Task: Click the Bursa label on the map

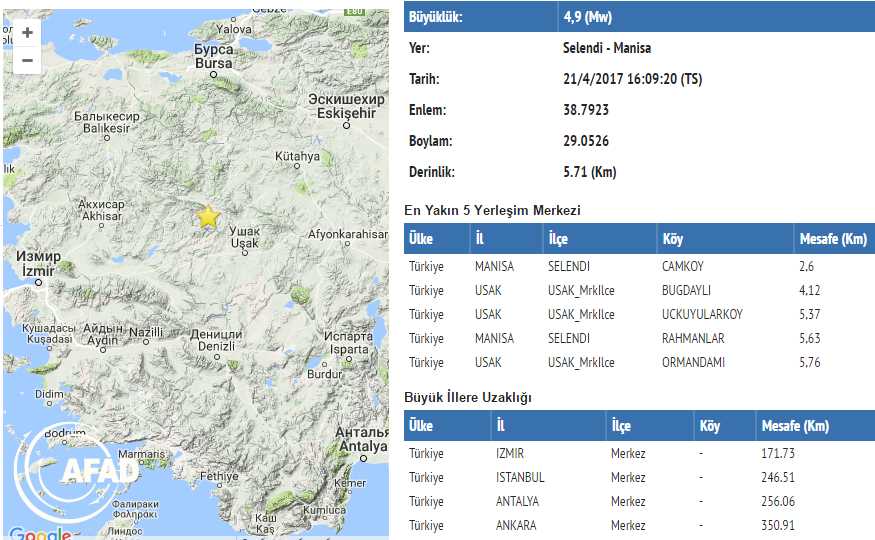Action: pos(213,63)
